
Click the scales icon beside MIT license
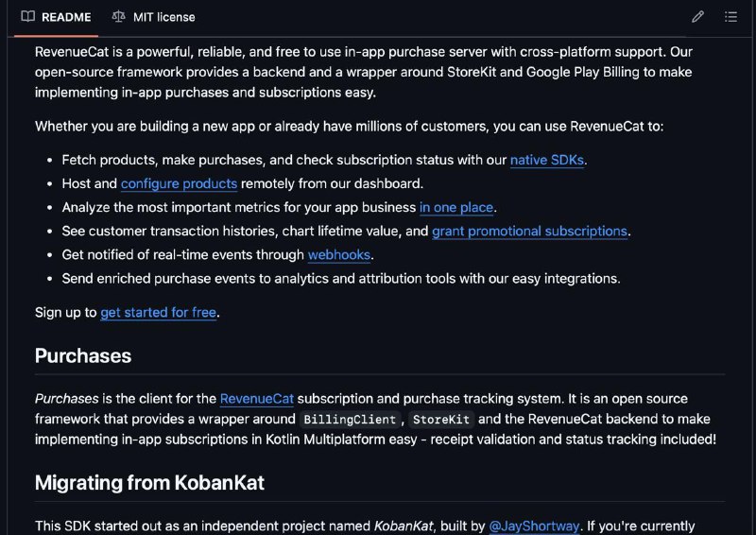[x=119, y=16]
